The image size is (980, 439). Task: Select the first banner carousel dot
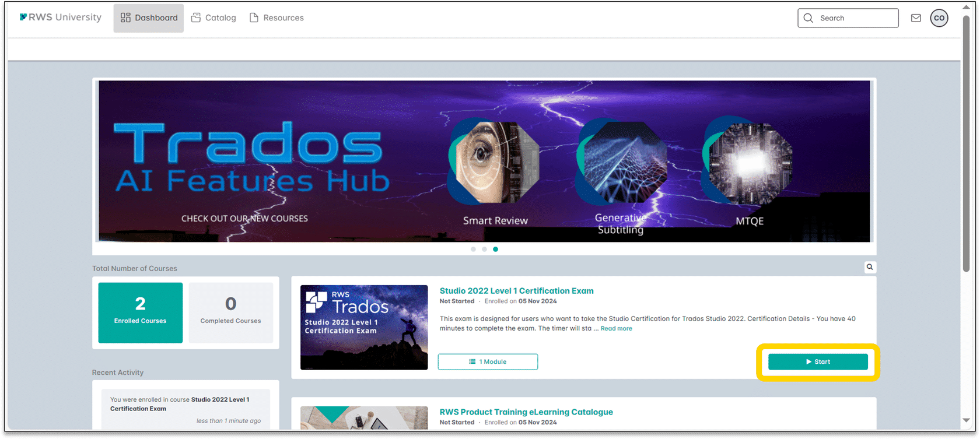(x=473, y=250)
